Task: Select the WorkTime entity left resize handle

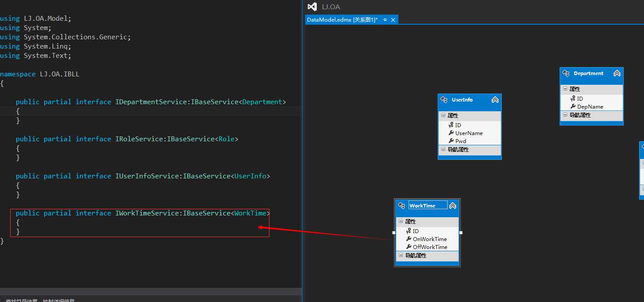Action: pyautogui.click(x=394, y=232)
